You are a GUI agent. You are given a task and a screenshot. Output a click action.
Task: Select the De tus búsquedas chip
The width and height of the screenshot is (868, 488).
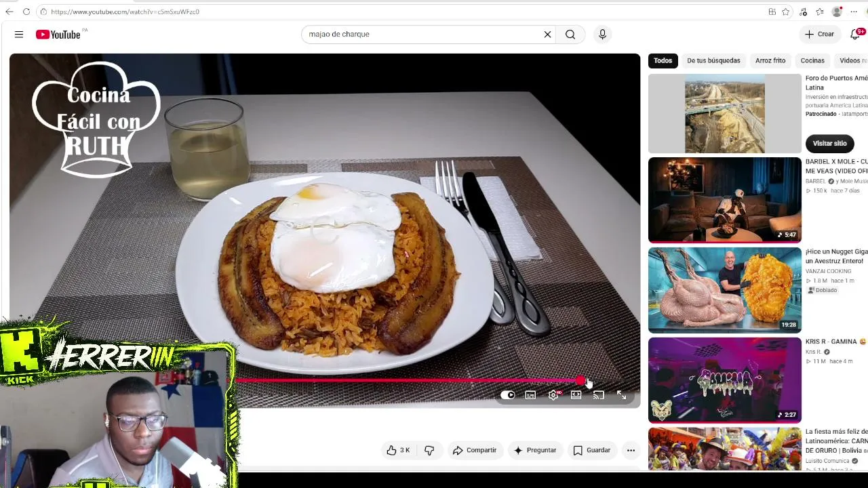(x=713, y=60)
